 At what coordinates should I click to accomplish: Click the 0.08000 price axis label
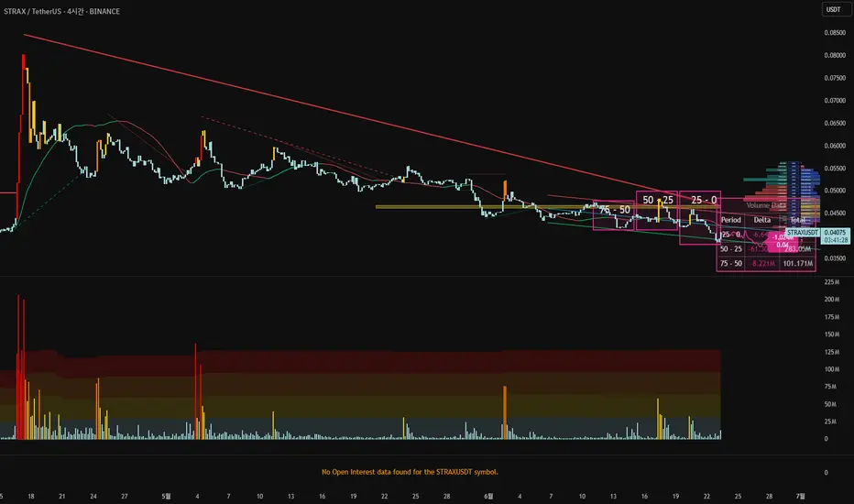pyautogui.click(x=835, y=56)
